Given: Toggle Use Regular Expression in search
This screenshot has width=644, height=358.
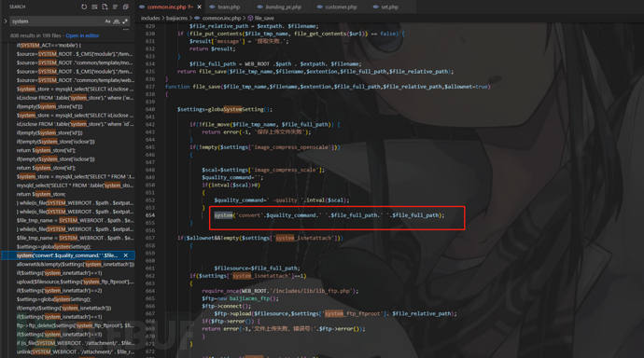Looking at the screenshot, I should click(125, 21).
